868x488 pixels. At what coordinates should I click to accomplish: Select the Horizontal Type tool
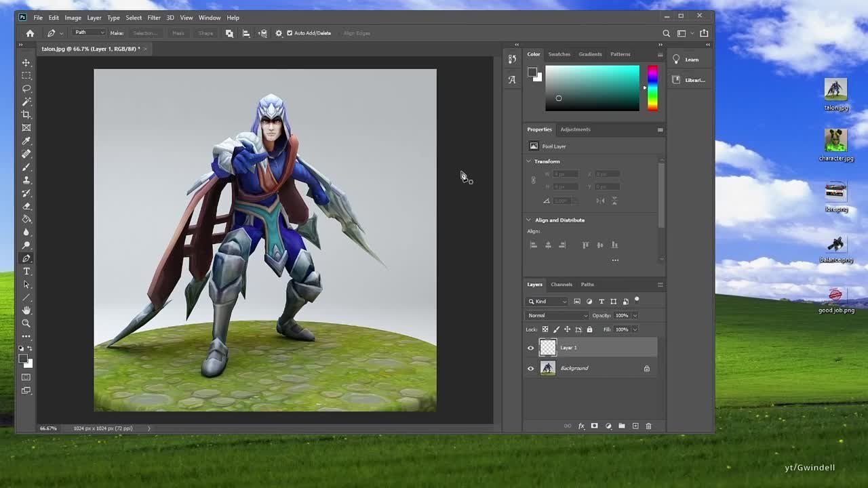tap(26, 271)
